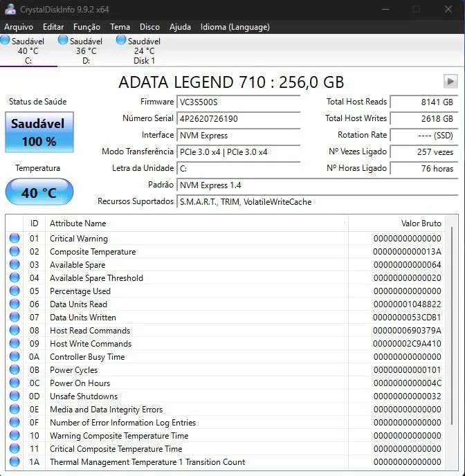Click the Rotation Rate value ---- (SSD)
Viewport: 465px width, 476px height.
click(x=424, y=136)
